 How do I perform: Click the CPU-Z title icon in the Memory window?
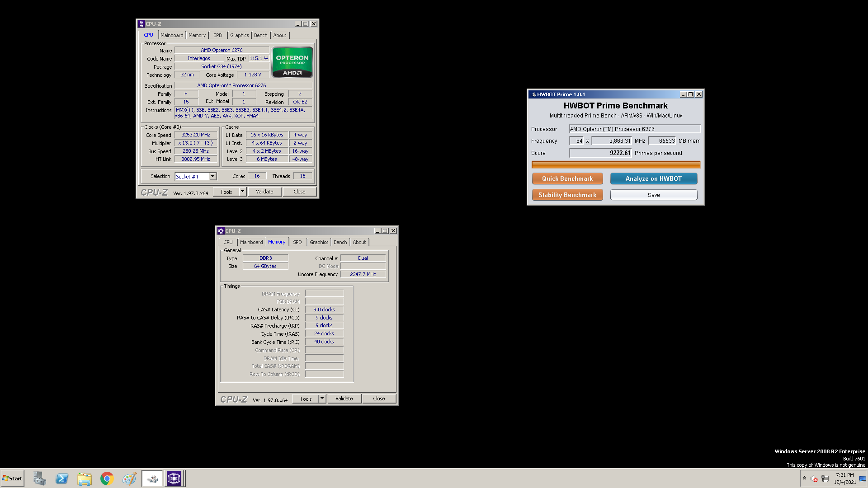(x=221, y=231)
